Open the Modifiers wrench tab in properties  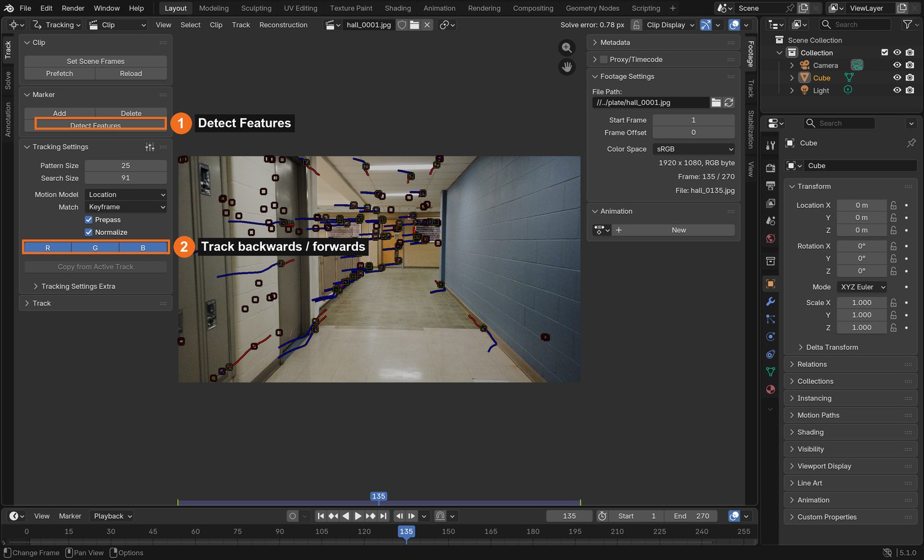770,301
